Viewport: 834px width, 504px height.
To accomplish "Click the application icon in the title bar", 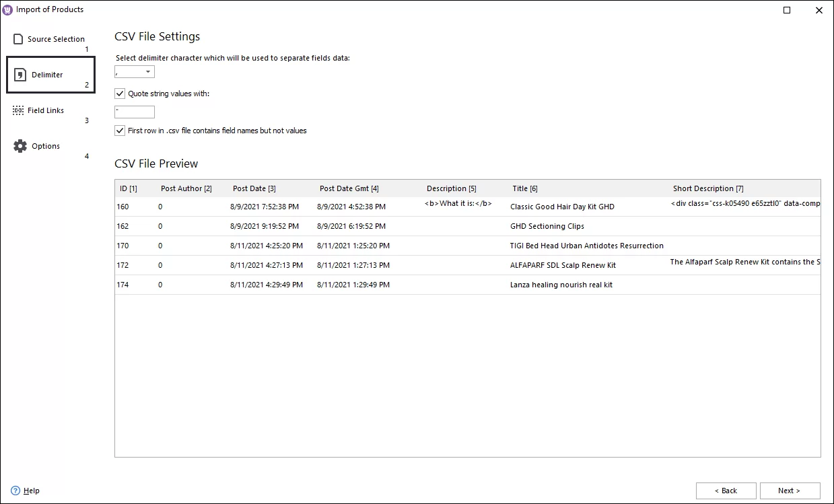I will [x=8, y=9].
